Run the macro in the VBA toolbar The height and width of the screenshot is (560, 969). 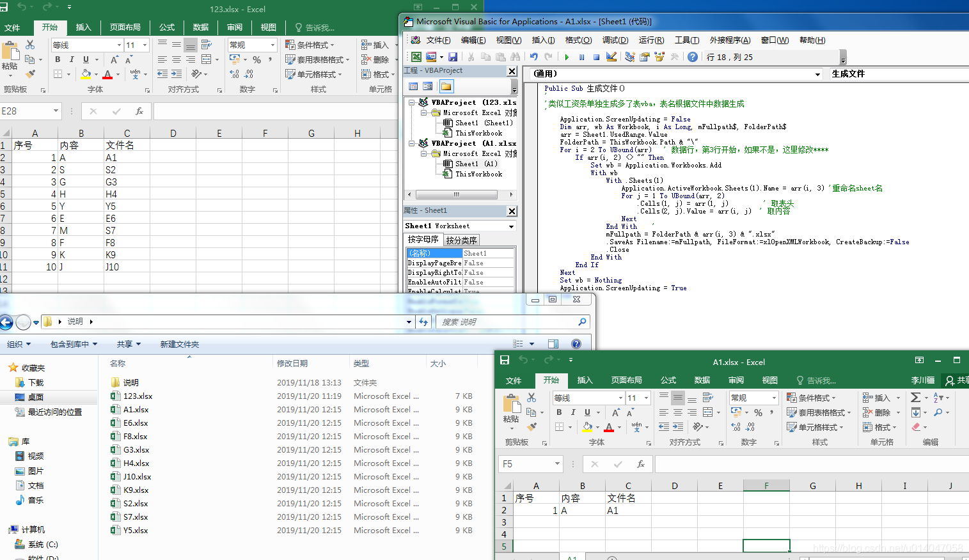pyautogui.click(x=567, y=57)
